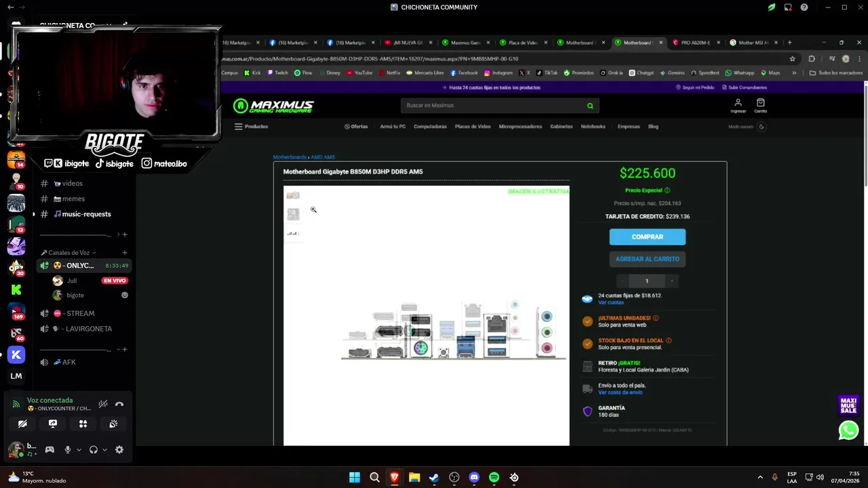Collapse the Canales de Voz category
This screenshot has width=868, height=488.
68,253
